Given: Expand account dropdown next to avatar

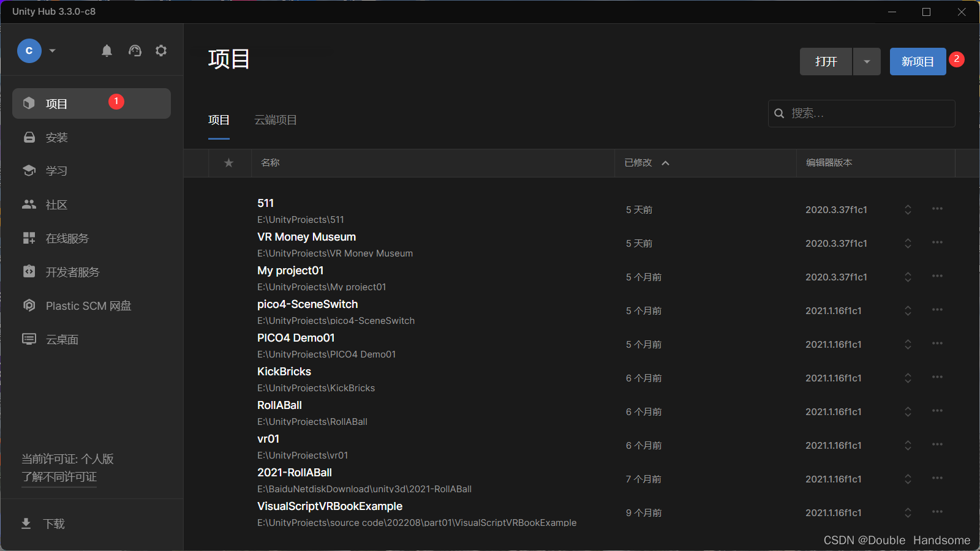Looking at the screenshot, I should pyautogui.click(x=53, y=51).
